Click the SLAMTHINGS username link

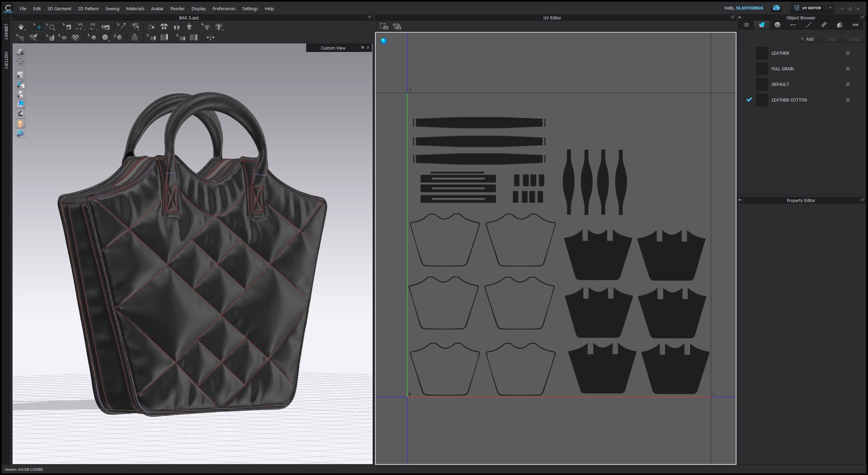click(x=749, y=8)
